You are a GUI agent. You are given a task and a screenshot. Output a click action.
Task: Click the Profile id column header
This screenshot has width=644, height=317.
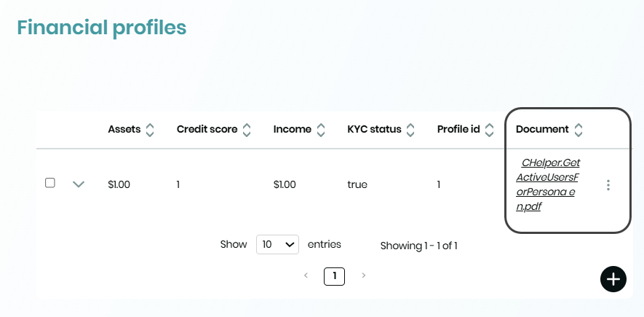tap(458, 130)
